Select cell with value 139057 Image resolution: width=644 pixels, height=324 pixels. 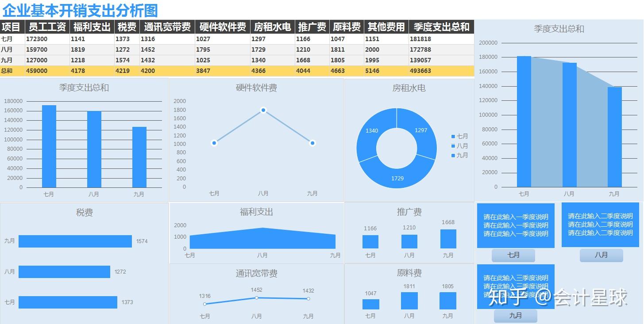tap(441, 60)
